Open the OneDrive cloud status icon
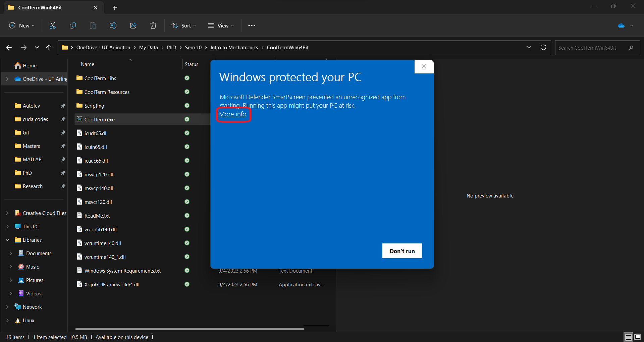Viewport: 644px width, 342px height. click(621, 25)
